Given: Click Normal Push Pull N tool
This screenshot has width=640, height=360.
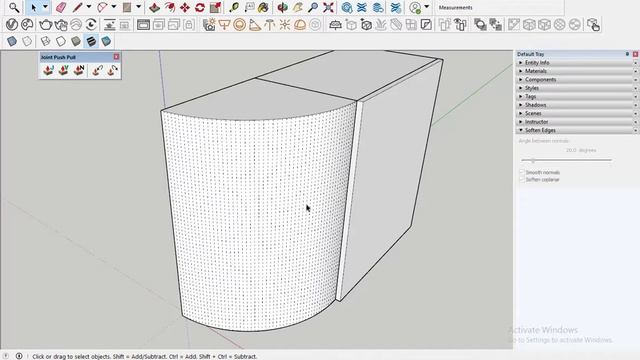Looking at the screenshot, I should pos(79,70).
